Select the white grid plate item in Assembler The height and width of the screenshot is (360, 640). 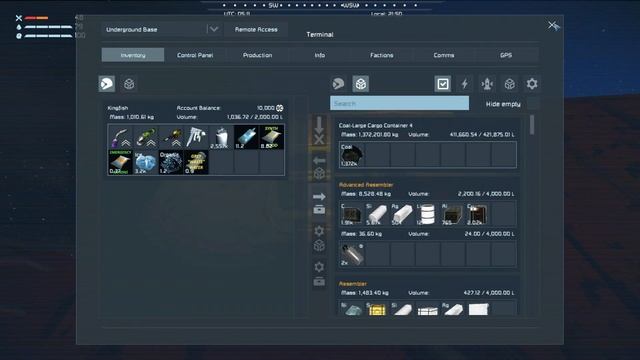428,309
